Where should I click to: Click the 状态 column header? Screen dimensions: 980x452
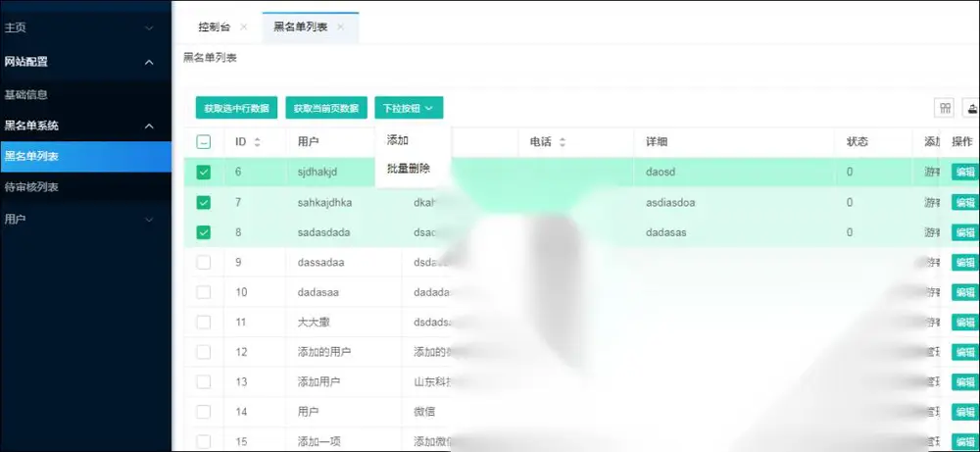[x=857, y=142]
